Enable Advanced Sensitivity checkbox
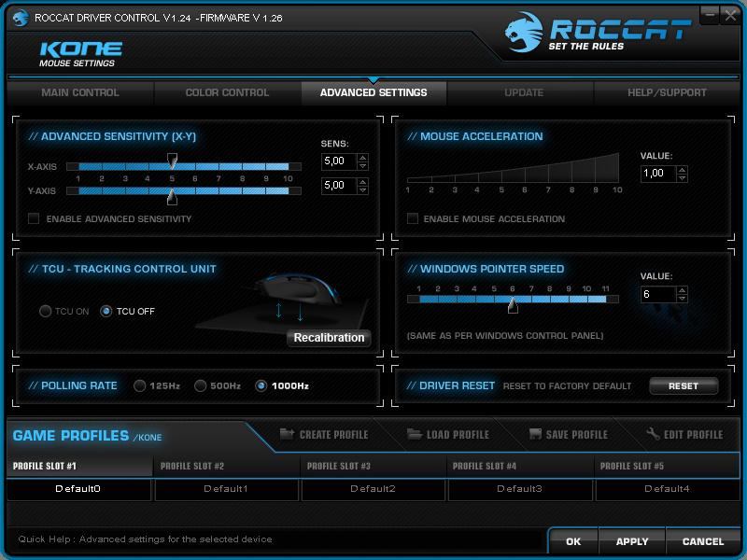The image size is (747, 560). [x=34, y=218]
